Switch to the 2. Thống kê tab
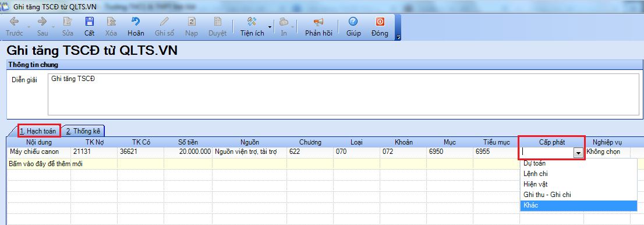Viewport: 644px width, 225px height. pos(83,131)
